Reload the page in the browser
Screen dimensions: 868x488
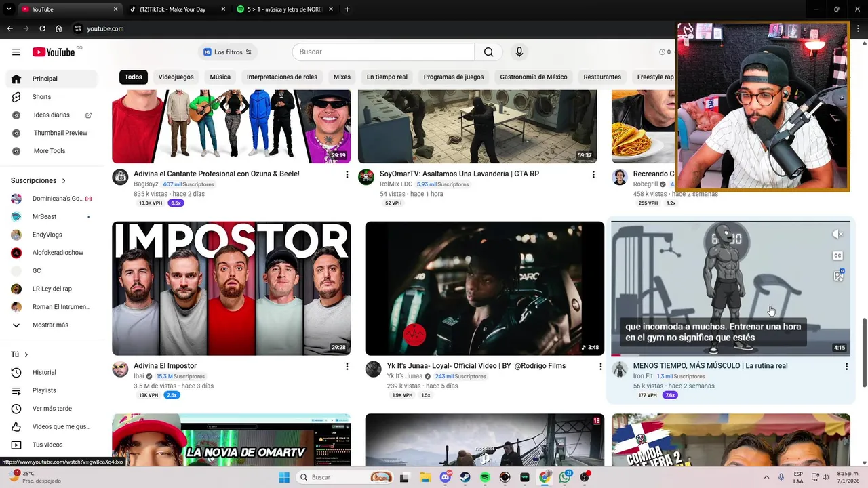coord(42,28)
